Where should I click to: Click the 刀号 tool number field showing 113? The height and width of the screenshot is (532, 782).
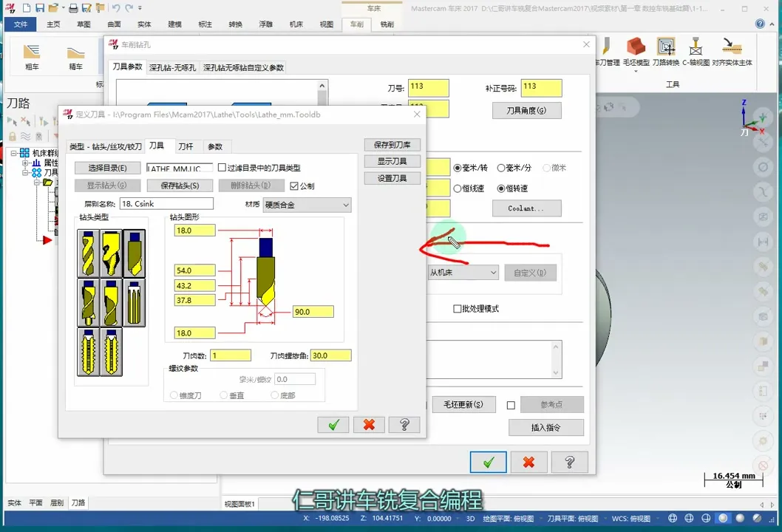click(429, 86)
